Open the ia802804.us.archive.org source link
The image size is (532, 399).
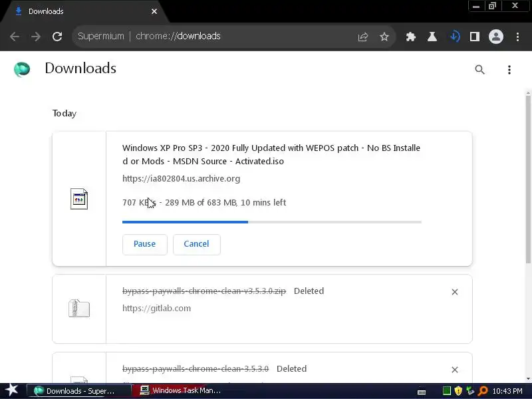(x=181, y=178)
